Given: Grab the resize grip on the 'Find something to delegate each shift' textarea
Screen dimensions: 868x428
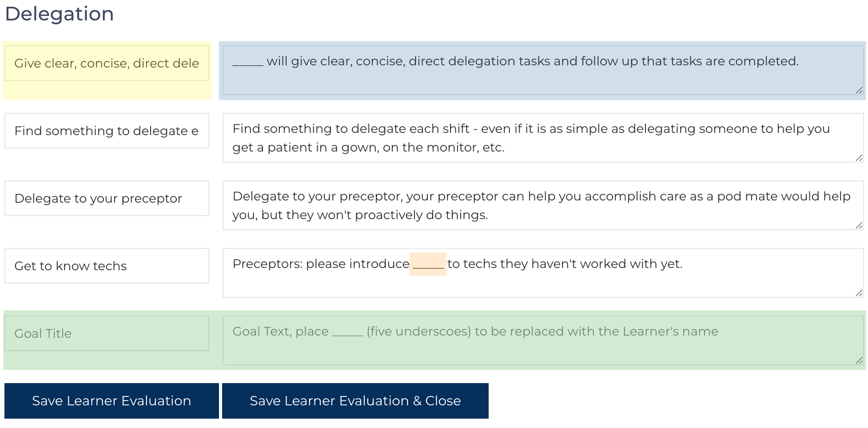Looking at the screenshot, I should click(x=859, y=158).
